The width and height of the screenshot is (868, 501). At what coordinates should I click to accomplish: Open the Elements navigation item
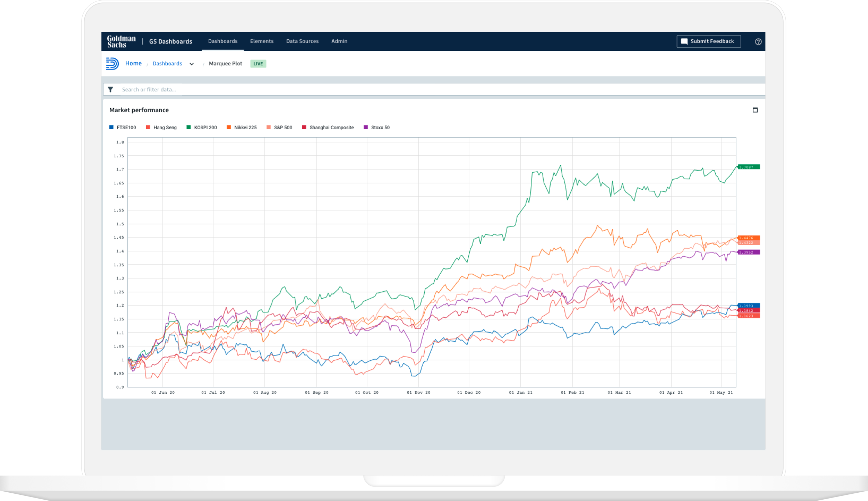261,41
